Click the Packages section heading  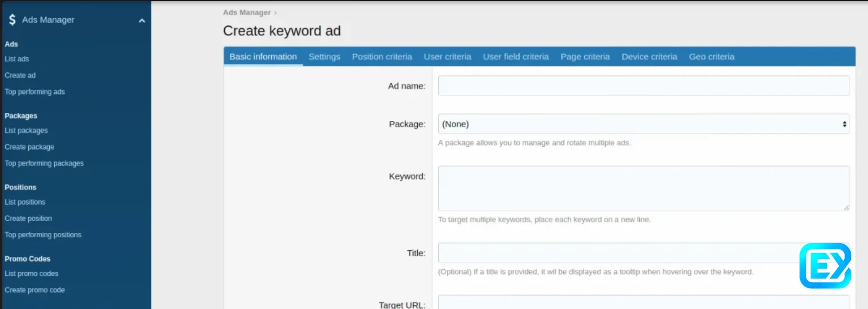(21, 116)
